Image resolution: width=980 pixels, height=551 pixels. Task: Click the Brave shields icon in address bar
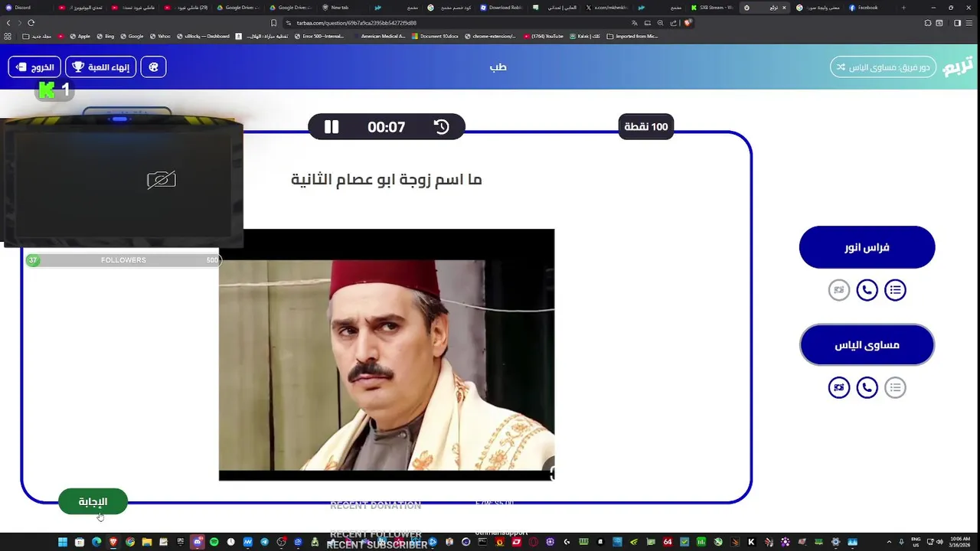click(x=688, y=23)
